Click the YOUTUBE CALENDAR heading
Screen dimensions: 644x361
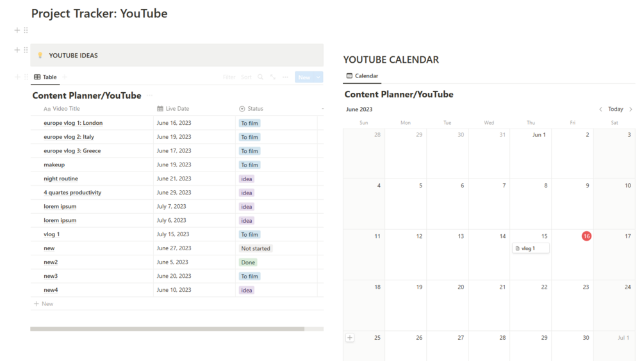(x=391, y=60)
